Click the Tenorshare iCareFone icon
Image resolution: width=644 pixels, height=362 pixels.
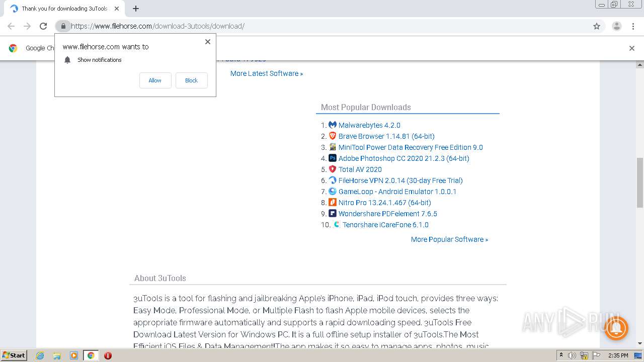337,224
